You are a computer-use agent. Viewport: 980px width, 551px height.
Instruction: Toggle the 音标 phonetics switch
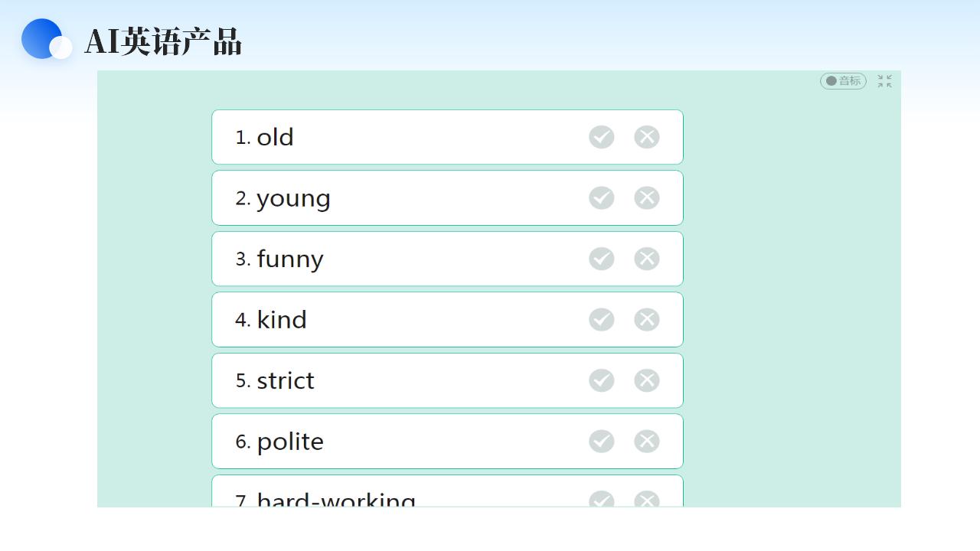click(x=843, y=81)
